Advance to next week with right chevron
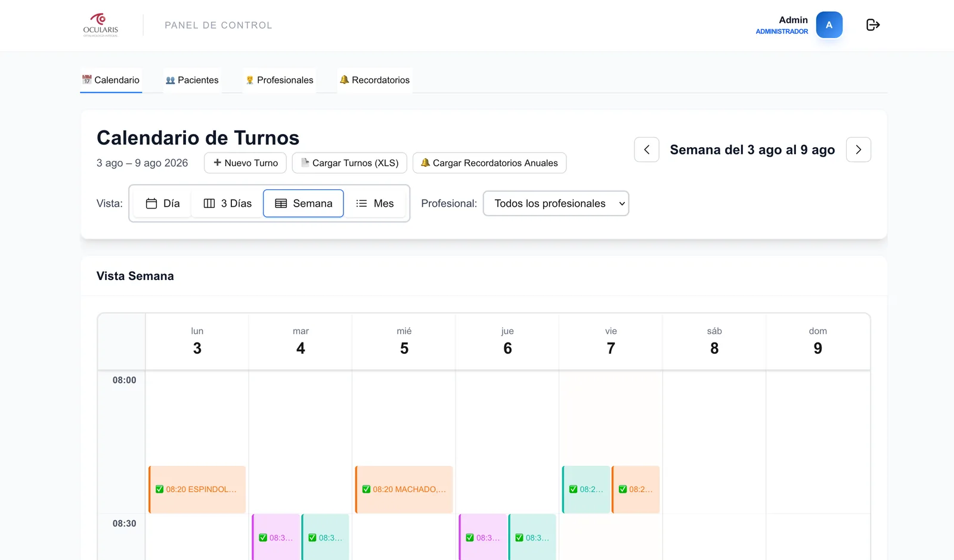The height and width of the screenshot is (560, 954). (x=859, y=150)
